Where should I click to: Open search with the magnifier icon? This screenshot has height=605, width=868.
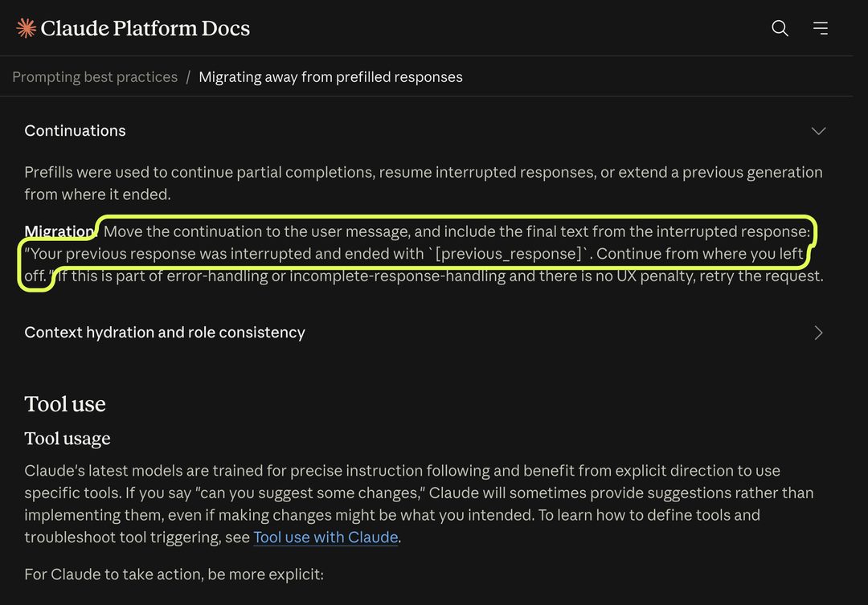(x=780, y=27)
